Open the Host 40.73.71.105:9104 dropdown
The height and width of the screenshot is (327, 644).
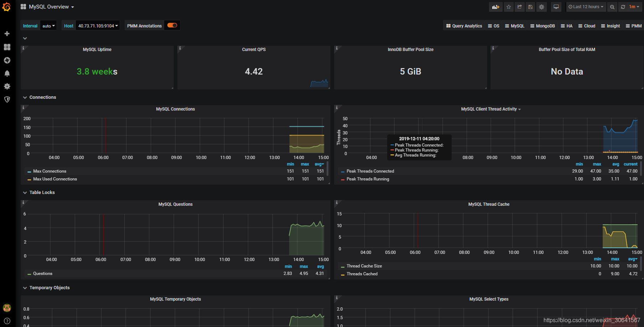pos(98,26)
